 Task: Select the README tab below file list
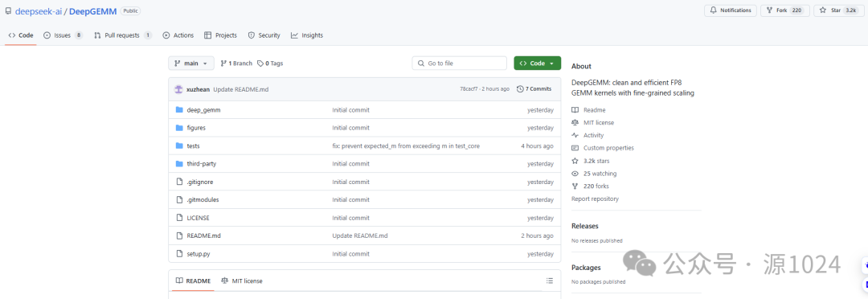[x=193, y=281]
